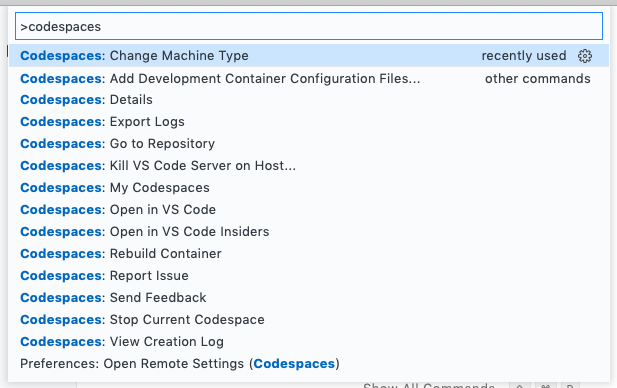Choose Codespaces: Go to Repository

coord(308,144)
